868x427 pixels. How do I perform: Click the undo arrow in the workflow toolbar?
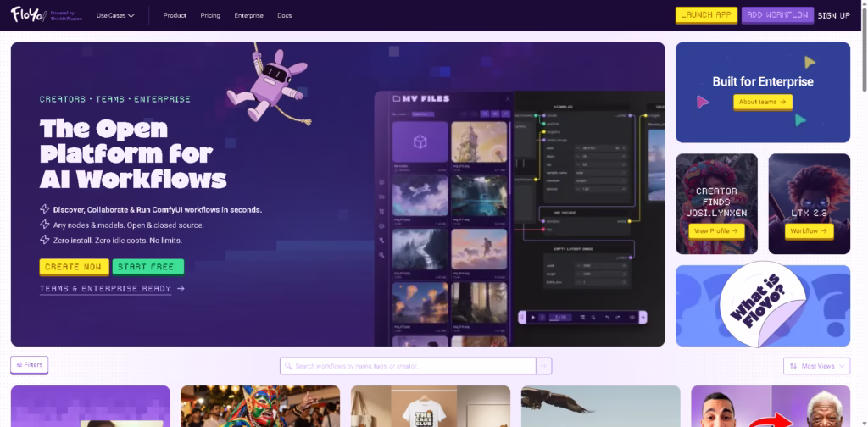[x=608, y=317]
